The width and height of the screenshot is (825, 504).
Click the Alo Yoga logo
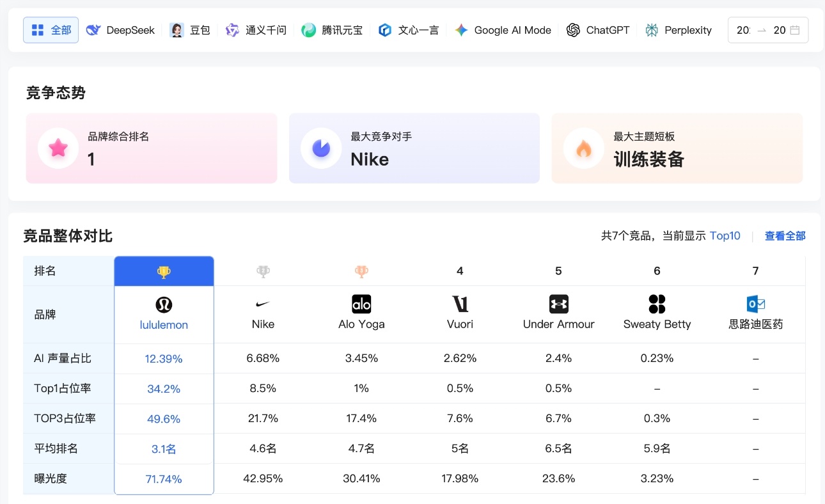click(361, 304)
